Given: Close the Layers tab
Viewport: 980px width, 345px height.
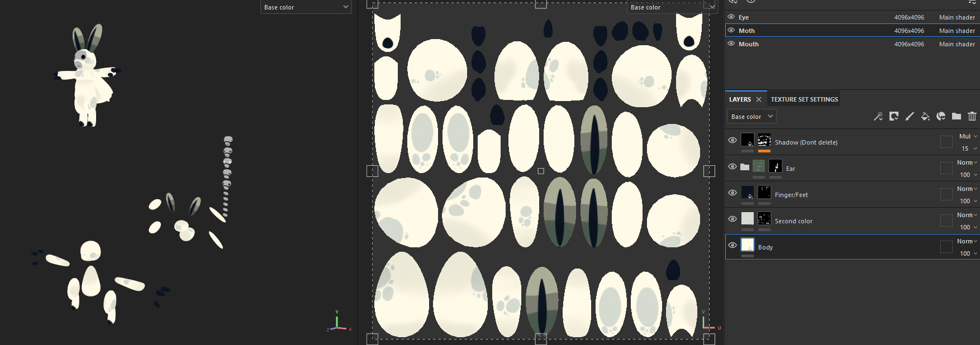Looking at the screenshot, I should click(x=759, y=99).
